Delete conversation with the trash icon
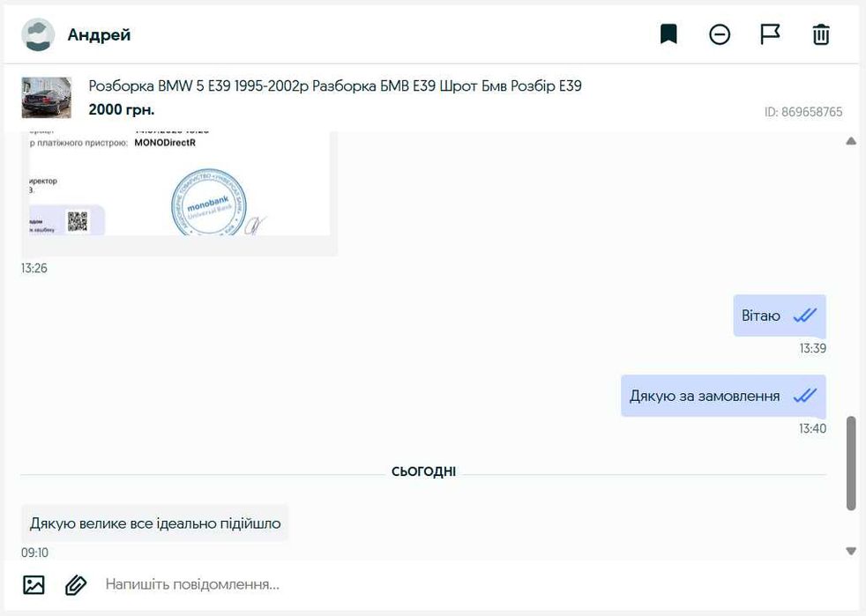 coord(821,34)
